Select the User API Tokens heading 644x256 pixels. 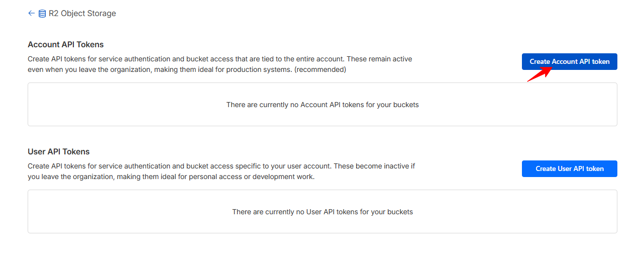click(x=59, y=151)
